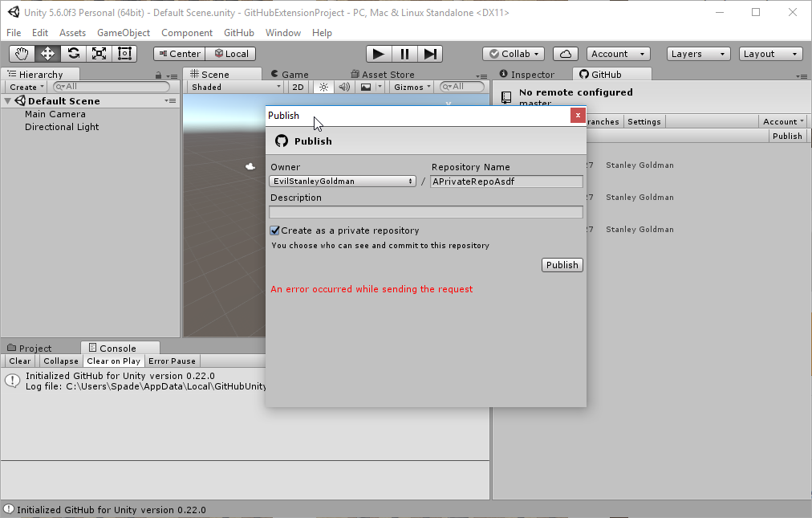Open the Account dropdown in toolbar
The image size is (812, 518).
pos(619,54)
